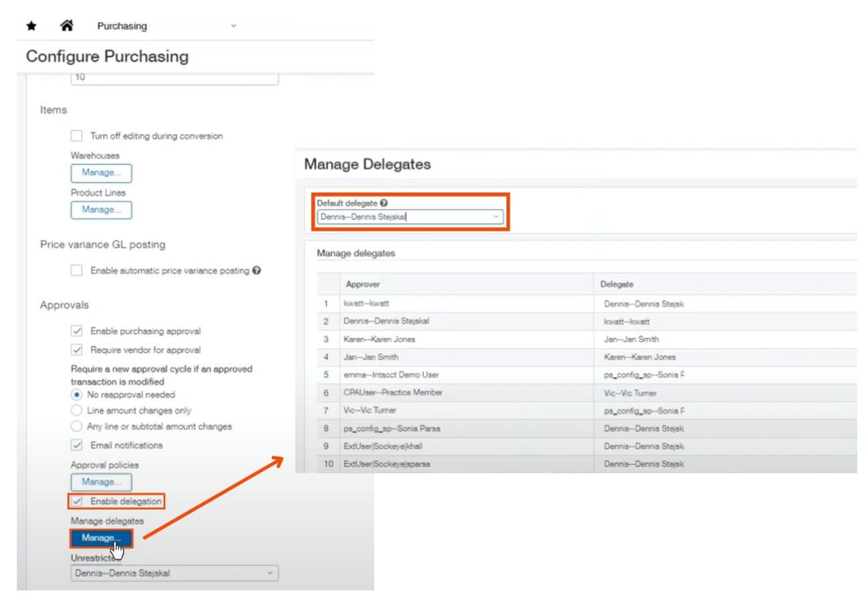
Task: Toggle Require vendor for approval checkbox
Action: point(77,350)
